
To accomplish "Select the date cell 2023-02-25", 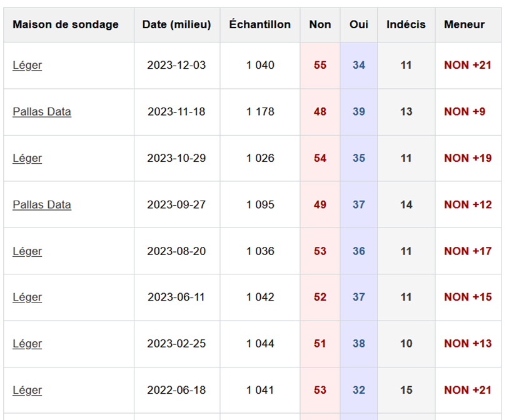I will pos(176,344).
